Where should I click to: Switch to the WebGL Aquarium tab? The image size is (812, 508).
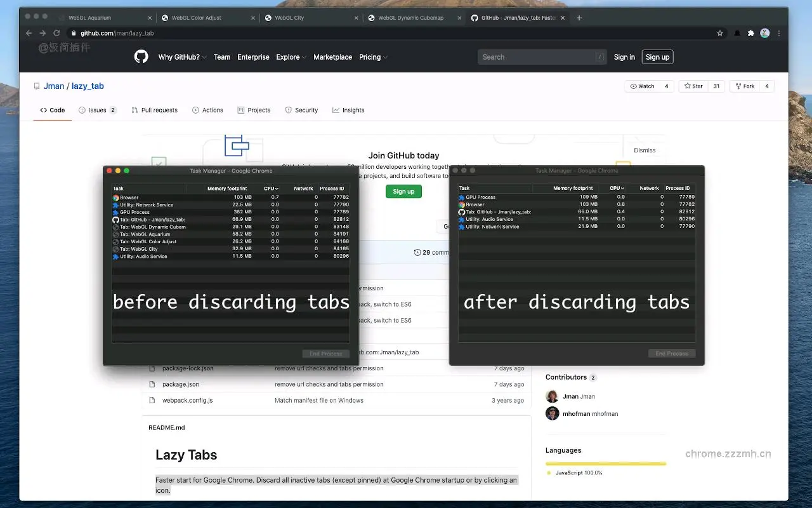point(89,18)
